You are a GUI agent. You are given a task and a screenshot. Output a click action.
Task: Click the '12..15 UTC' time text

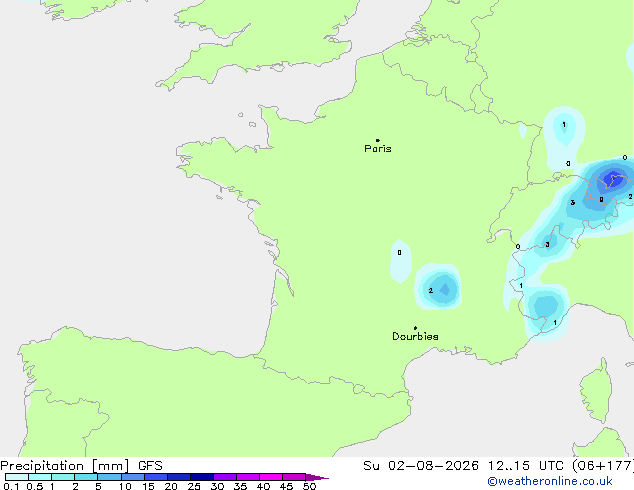tap(525, 466)
